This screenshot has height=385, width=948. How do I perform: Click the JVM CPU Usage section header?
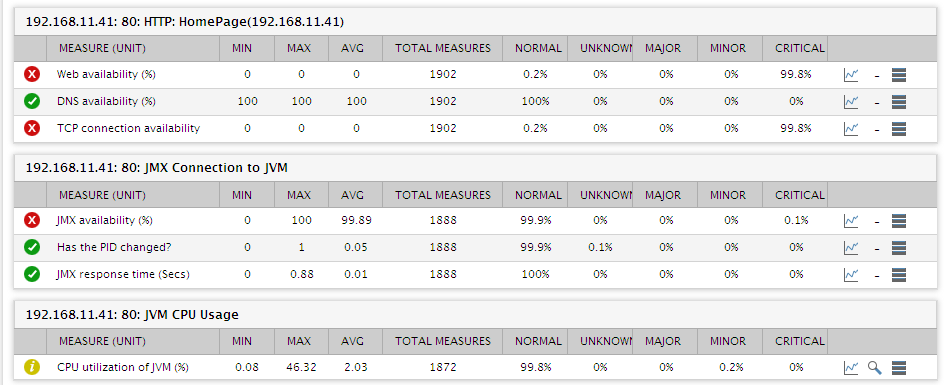[132, 314]
